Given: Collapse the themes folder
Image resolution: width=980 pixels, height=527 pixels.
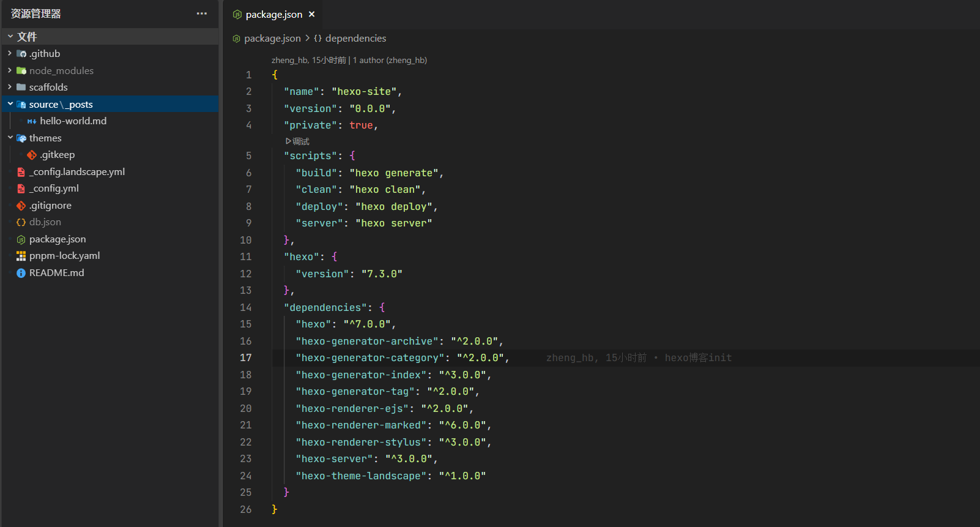Looking at the screenshot, I should (10, 138).
